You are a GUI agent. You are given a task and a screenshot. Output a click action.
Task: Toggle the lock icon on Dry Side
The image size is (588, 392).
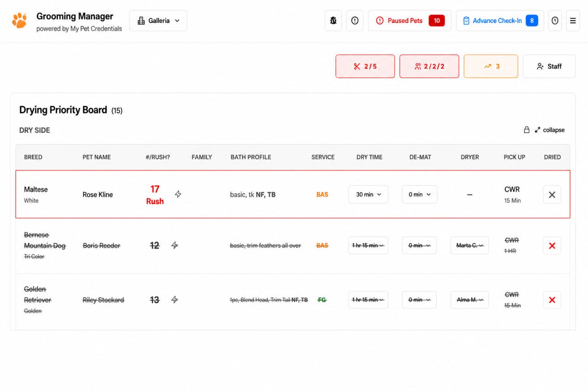coord(527,130)
